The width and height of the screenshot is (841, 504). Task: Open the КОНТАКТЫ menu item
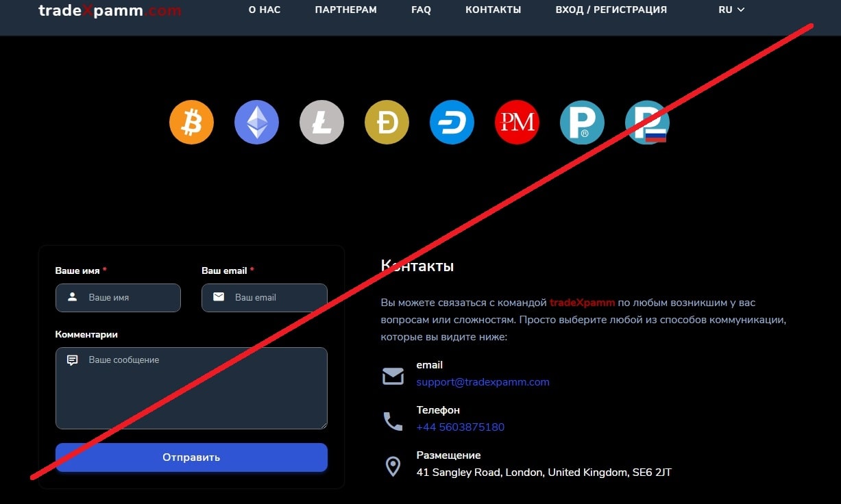pos(493,10)
